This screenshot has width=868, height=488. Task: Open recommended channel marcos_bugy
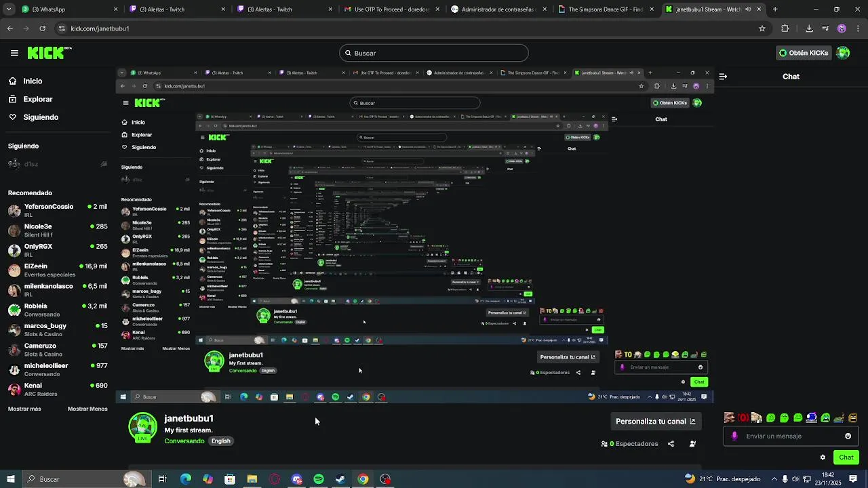click(58, 330)
